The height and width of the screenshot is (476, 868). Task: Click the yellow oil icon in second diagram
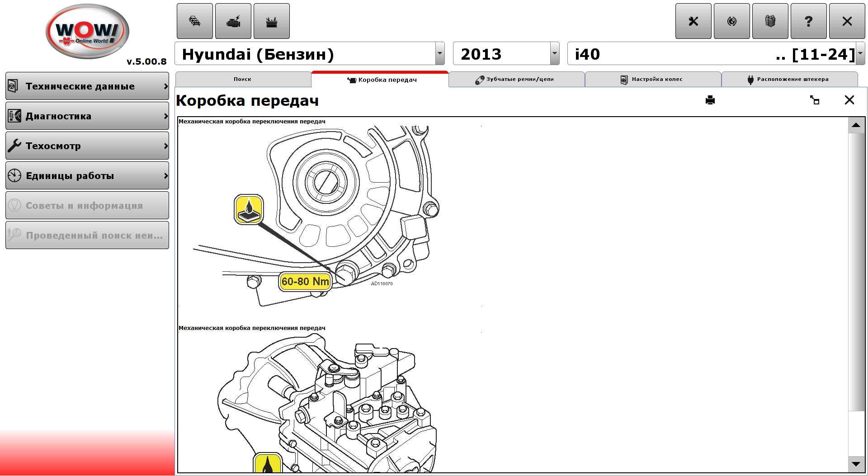[x=268, y=463]
